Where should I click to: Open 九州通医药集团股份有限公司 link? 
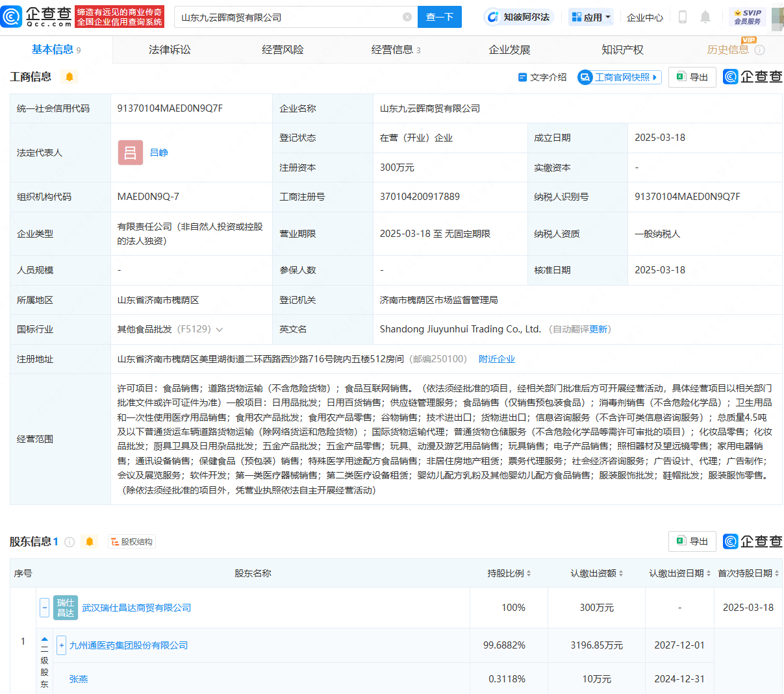pyautogui.click(x=129, y=645)
